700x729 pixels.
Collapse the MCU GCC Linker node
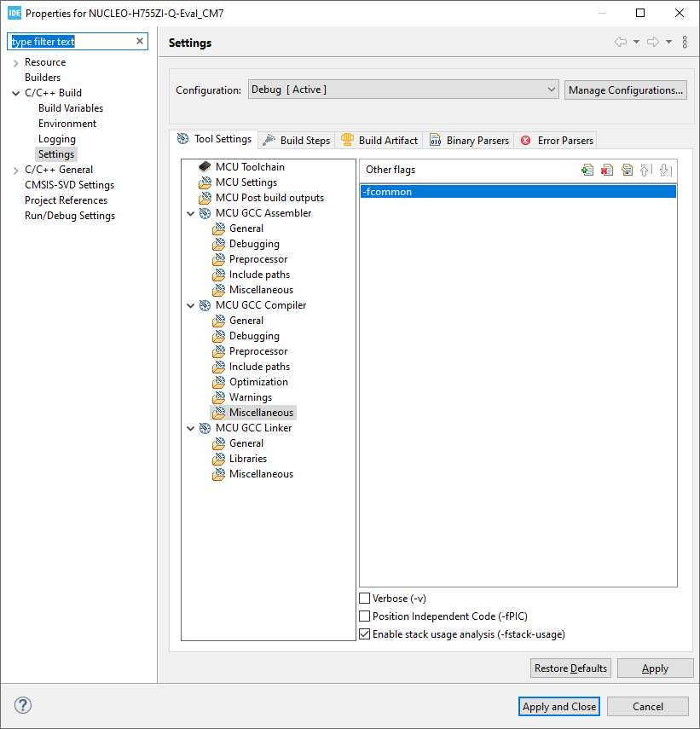coord(191,428)
